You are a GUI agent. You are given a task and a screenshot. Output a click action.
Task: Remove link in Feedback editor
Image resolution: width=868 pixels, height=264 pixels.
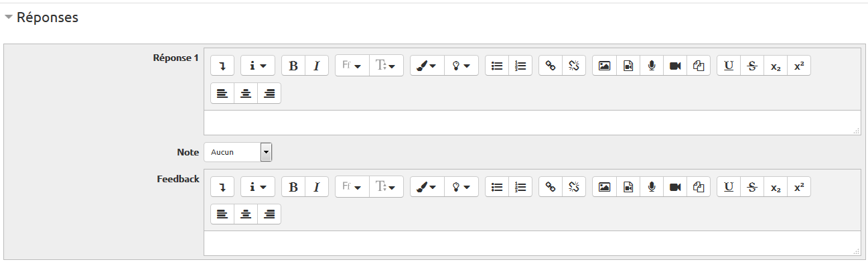click(574, 187)
